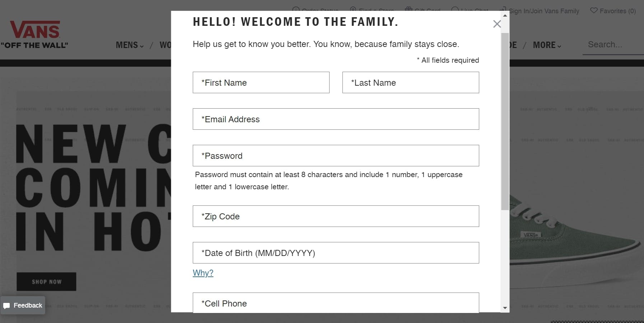The image size is (644, 323).
Task: Click the Why? link under Date of Birth
Action: [x=203, y=273]
